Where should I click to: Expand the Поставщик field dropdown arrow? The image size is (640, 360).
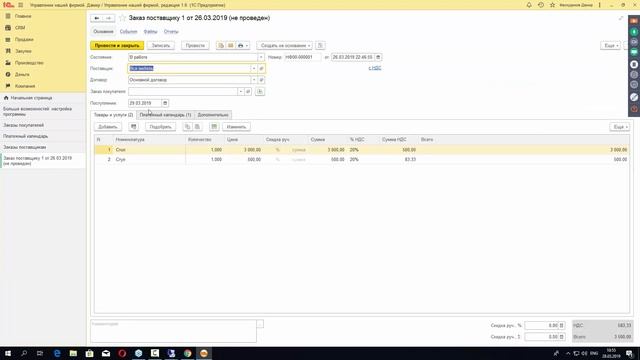(x=254, y=69)
